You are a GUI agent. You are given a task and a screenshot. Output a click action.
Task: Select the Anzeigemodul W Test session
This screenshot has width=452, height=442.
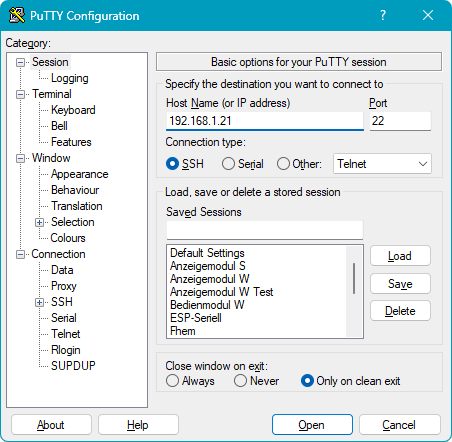221,292
